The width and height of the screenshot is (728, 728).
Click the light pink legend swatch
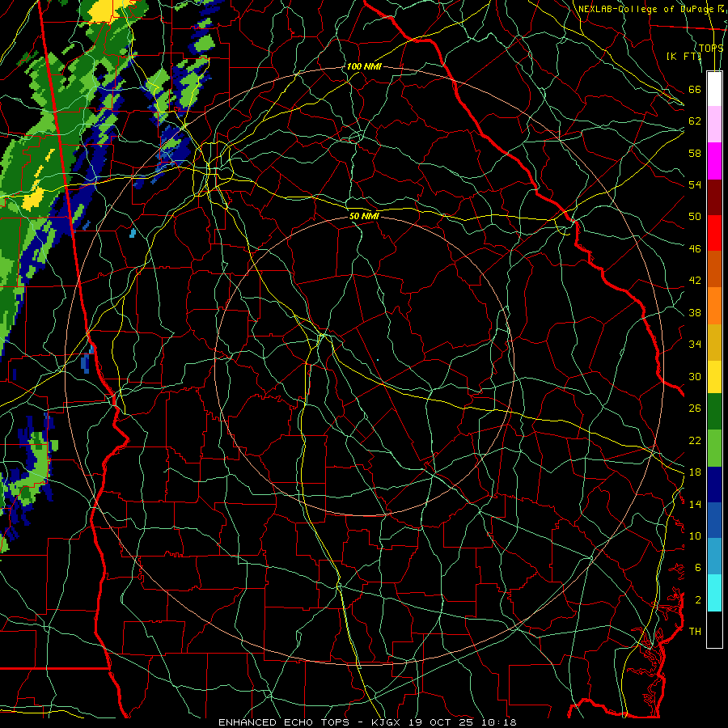714,125
